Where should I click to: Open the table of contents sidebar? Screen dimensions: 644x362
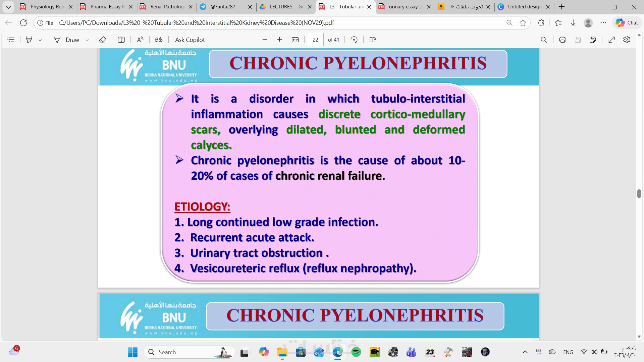(x=11, y=40)
